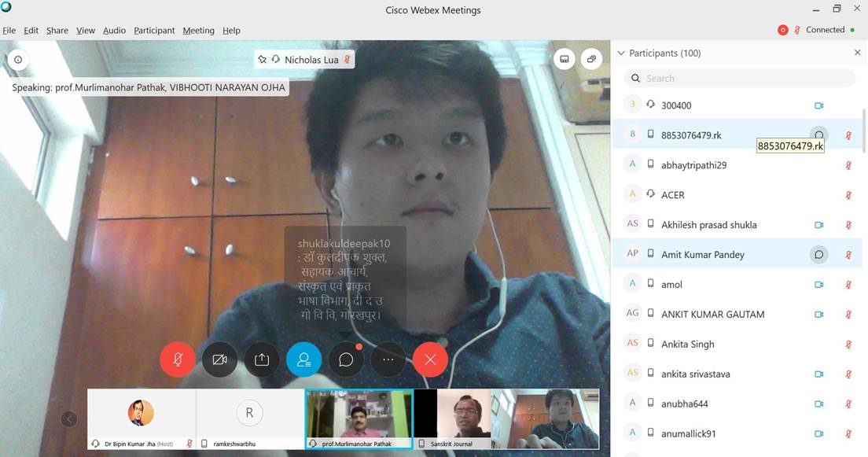Select Dr Bipin Kumar Jha thumbnail

[x=142, y=418]
